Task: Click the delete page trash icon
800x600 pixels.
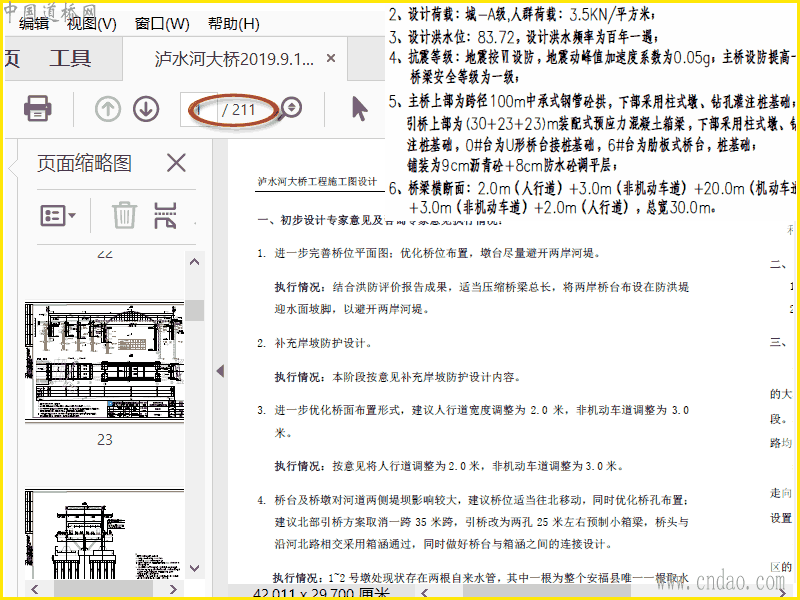Action: click(124, 215)
